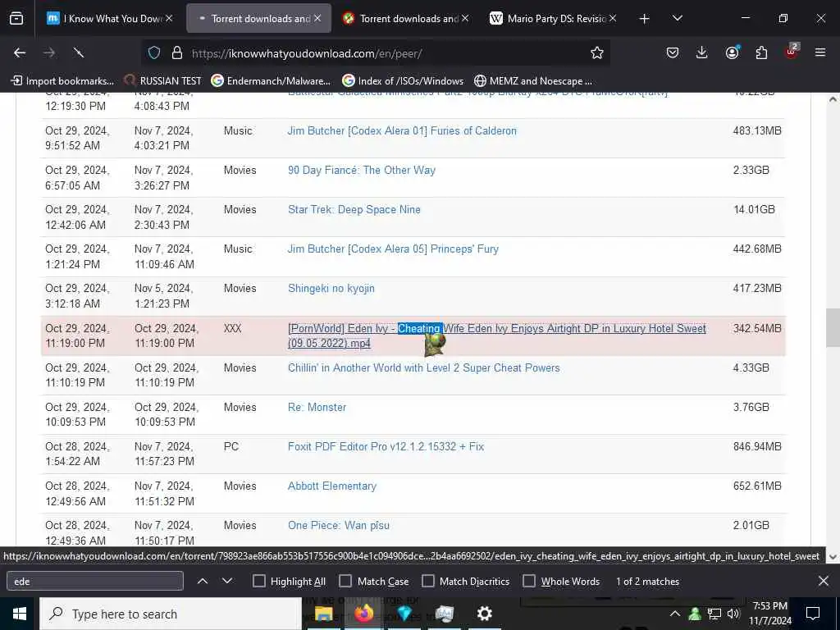Open Settings gear in taskbar
The image size is (840, 630).
click(x=484, y=614)
